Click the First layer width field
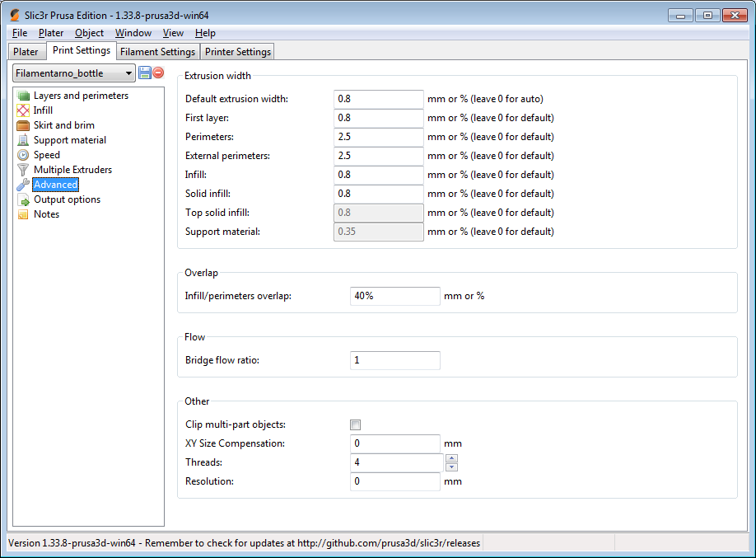Viewport: 756px width, 558px height. point(379,118)
